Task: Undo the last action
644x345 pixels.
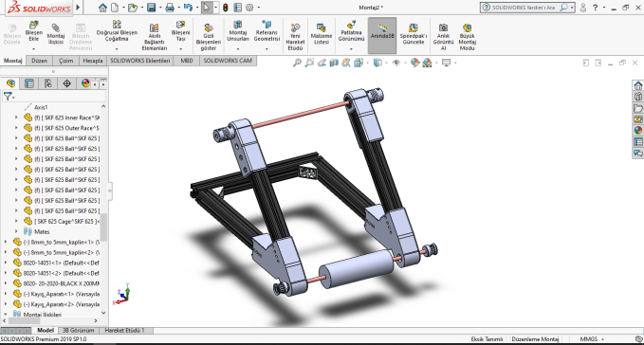Action: (188, 8)
